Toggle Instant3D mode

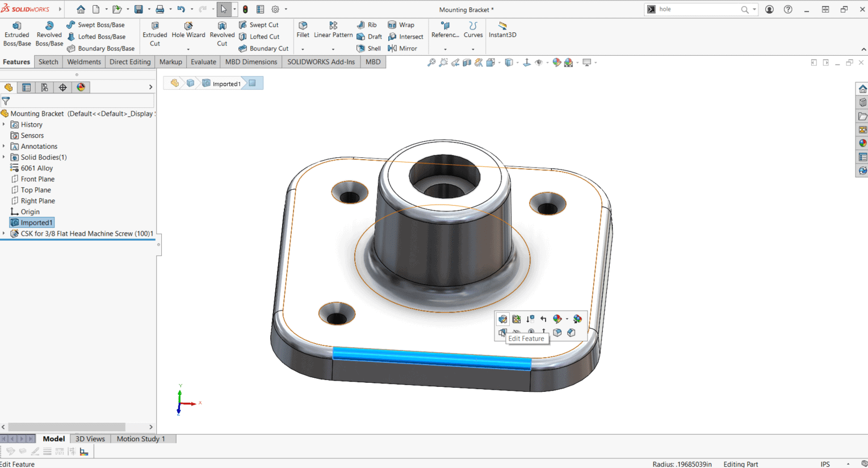tap(502, 31)
